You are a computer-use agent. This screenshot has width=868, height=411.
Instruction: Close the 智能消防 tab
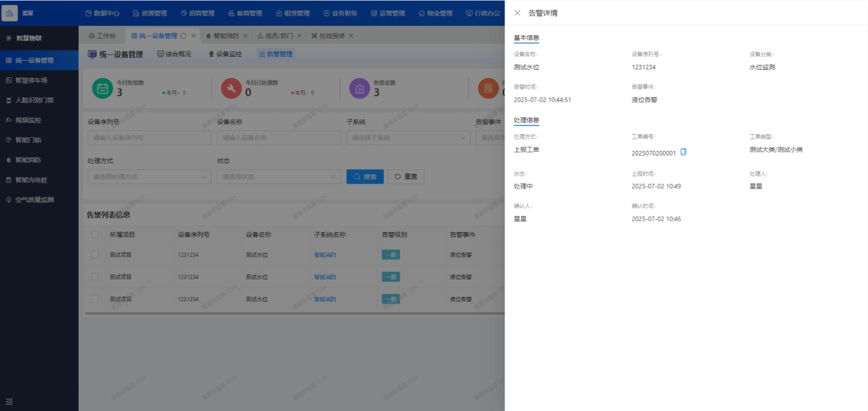click(x=245, y=36)
